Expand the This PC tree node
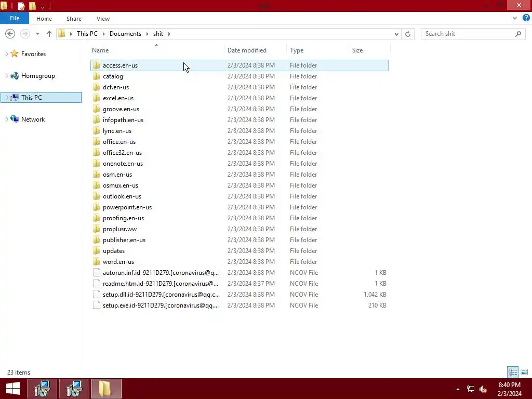Viewport: 532px width, 399px height. click(6, 97)
